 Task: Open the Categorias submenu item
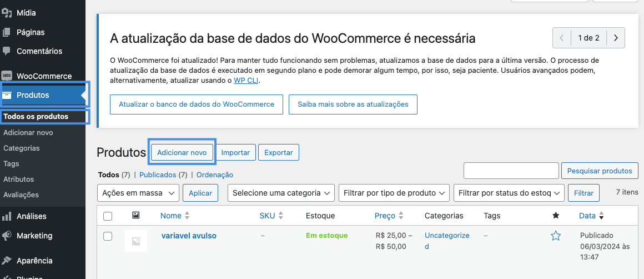point(22,148)
